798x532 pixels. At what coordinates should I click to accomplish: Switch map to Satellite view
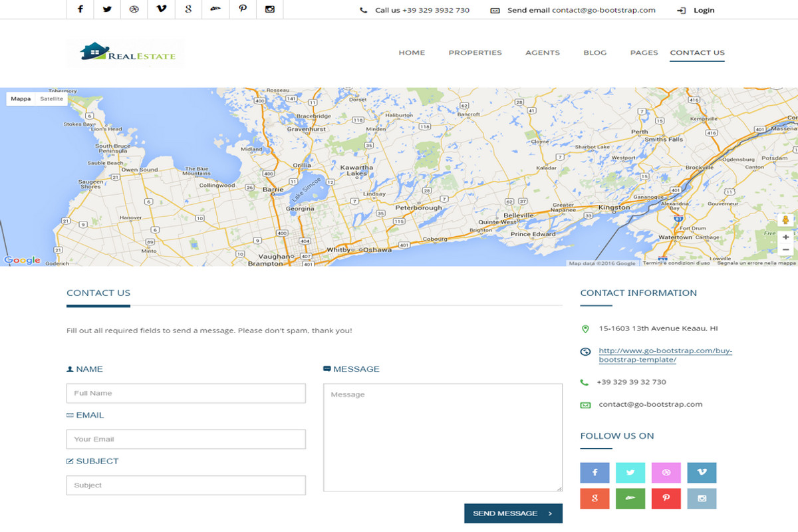[x=51, y=99]
